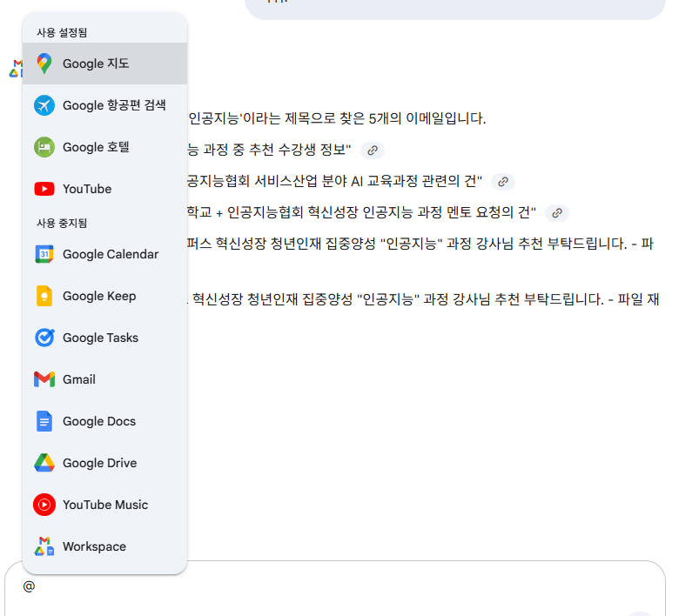The height and width of the screenshot is (616, 679).
Task: Open link icon after '멘토 요청의 건'
Action: [557, 212]
